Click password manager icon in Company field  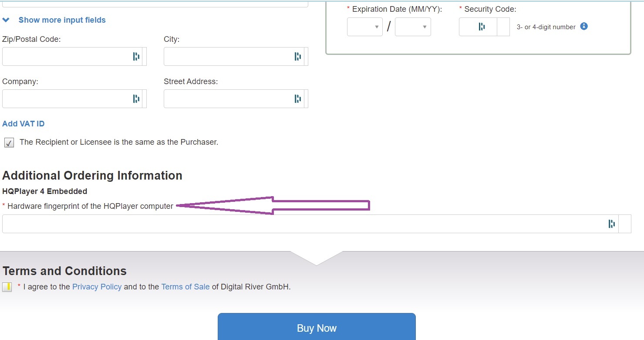[x=136, y=99]
